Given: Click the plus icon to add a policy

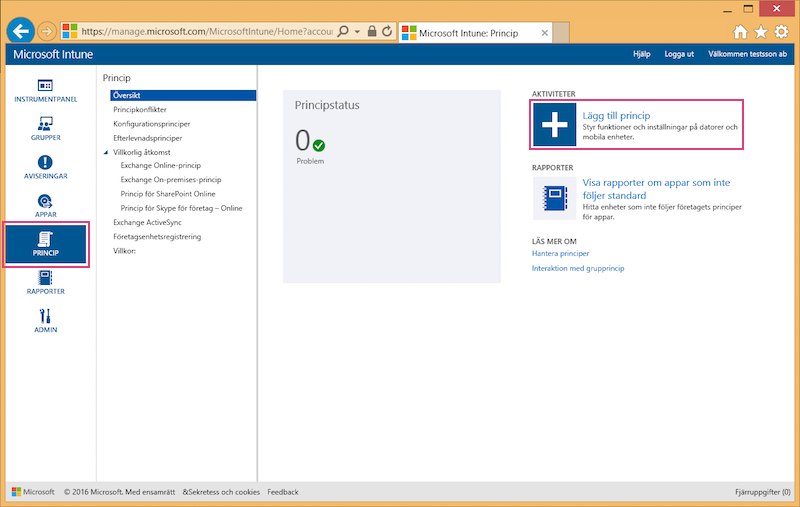Looking at the screenshot, I should [555, 124].
